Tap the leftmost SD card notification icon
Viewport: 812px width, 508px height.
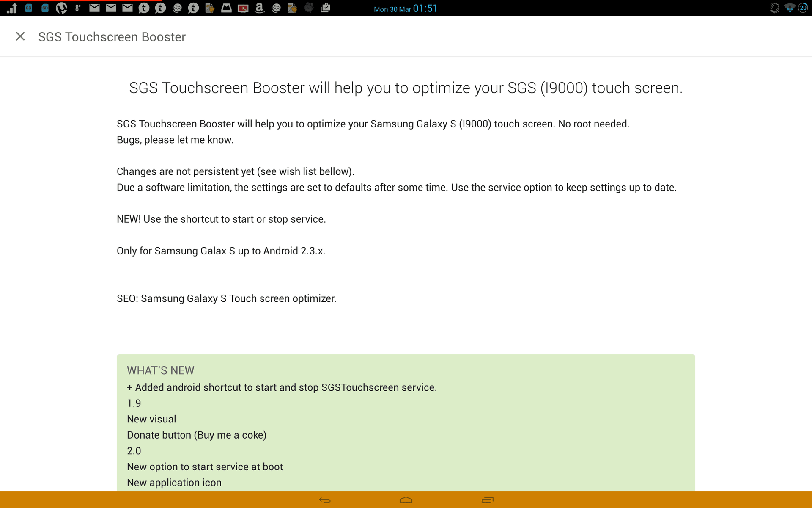[28, 8]
